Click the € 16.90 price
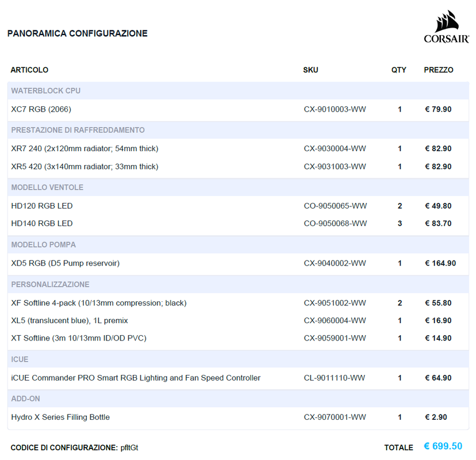The height and width of the screenshot is (460, 476). 438,320
